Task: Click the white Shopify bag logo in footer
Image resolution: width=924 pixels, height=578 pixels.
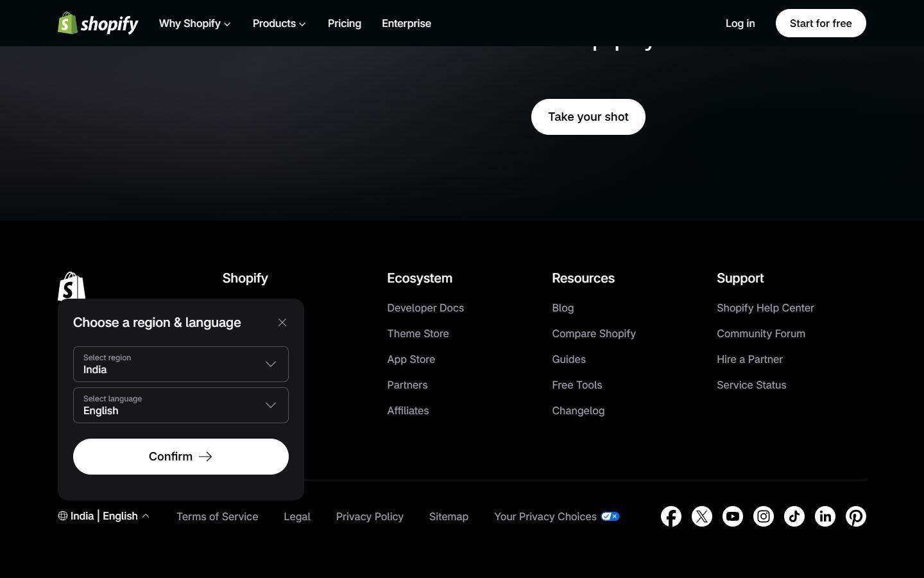Action: click(71, 286)
